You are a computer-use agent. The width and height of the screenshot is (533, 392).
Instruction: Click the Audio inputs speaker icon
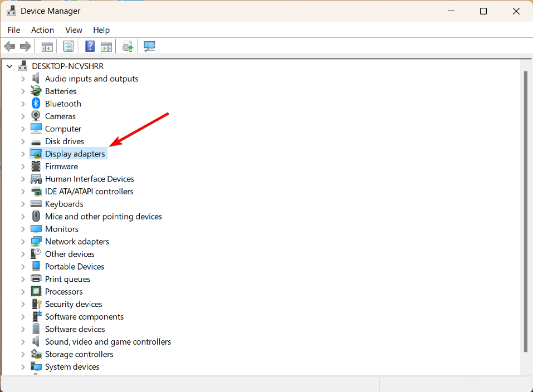point(36,79)
